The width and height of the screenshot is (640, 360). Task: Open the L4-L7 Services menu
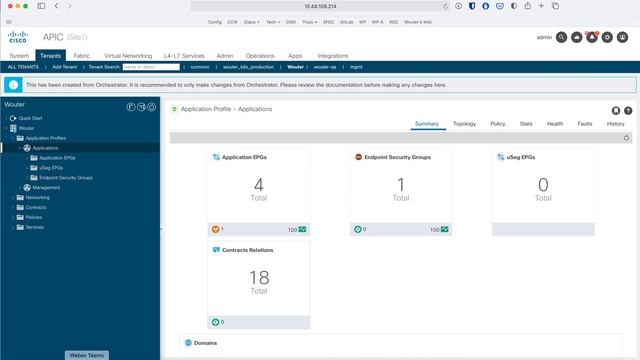(184, 56)
